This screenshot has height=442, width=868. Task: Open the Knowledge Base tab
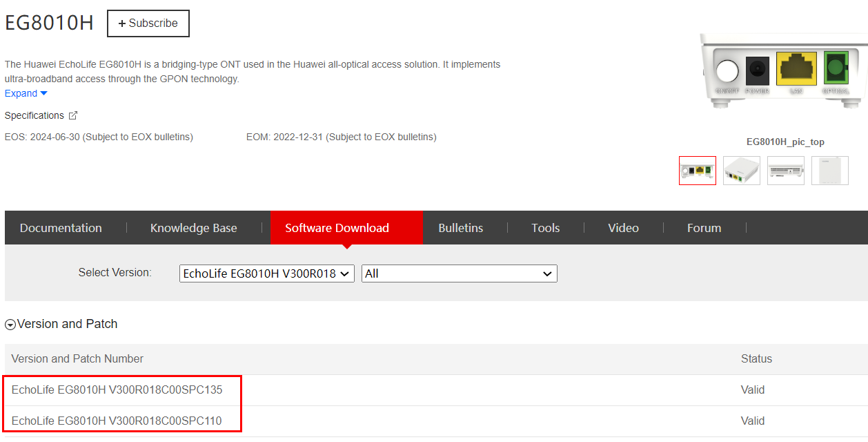(x=193, y=228)
